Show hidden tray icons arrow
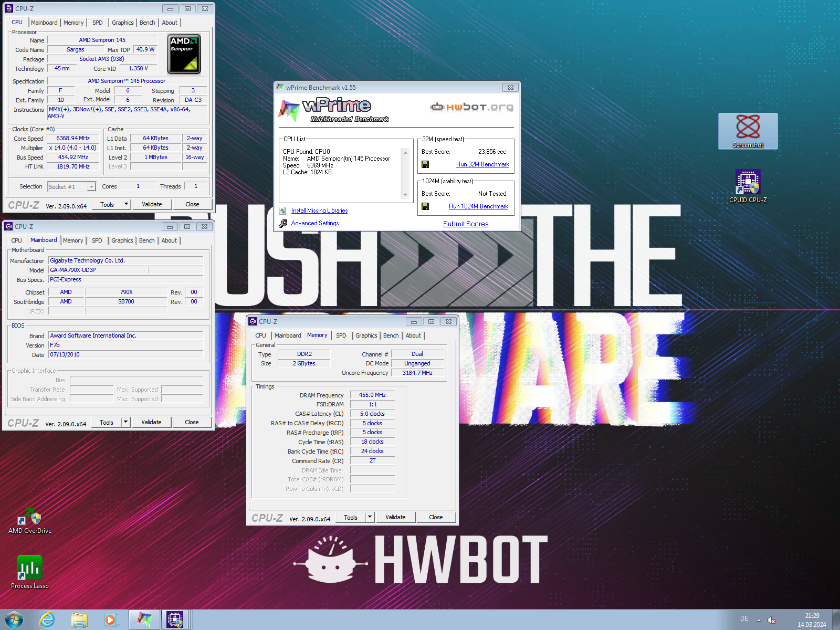 (x=759, y=620)
